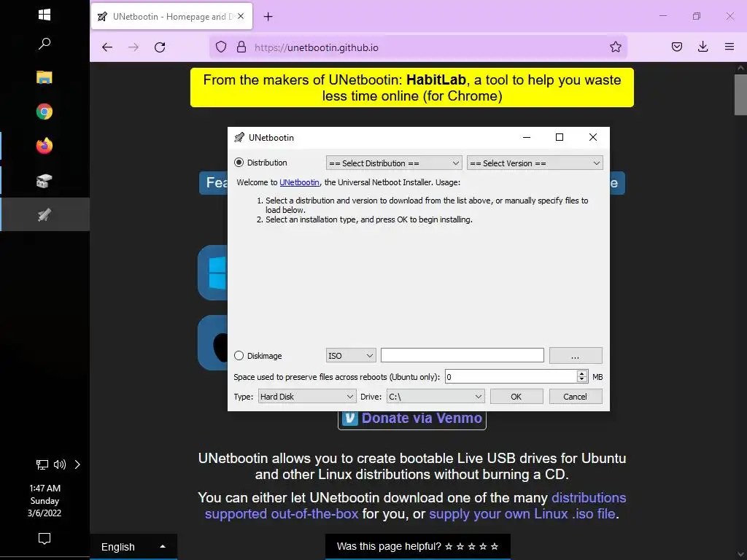747x560 pixels.
Task: Click the Windows download button on webpage
Action: 213,273
